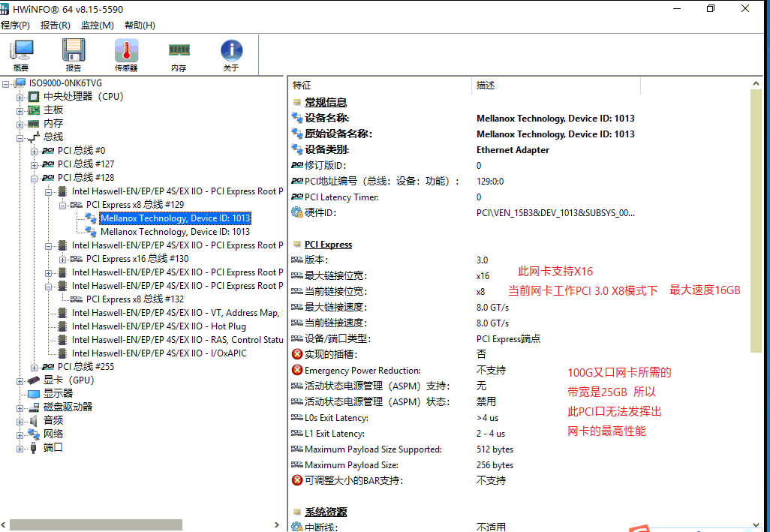Click the 显卡 (GPU) card icon
This screenshot has width=770, height=532.
[x=34, y=380]
